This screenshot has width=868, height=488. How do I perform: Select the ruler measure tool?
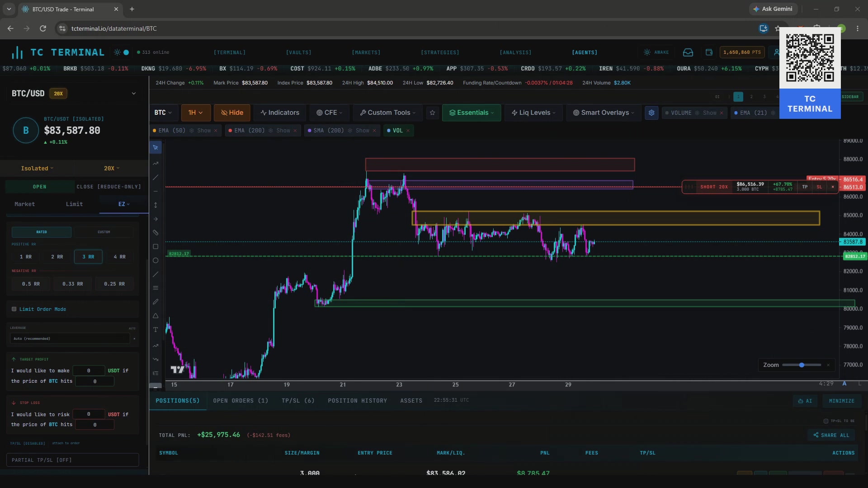pos(156,233)
